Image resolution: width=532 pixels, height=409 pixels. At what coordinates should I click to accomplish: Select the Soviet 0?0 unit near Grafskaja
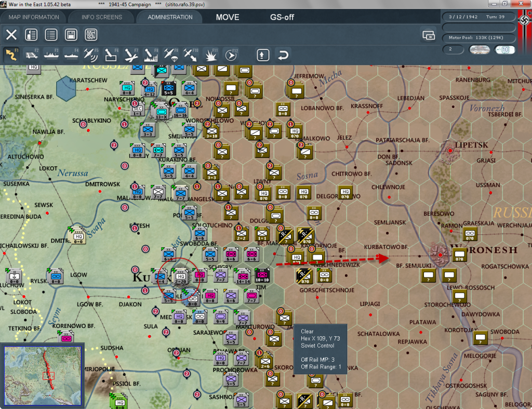pos(470,234)
